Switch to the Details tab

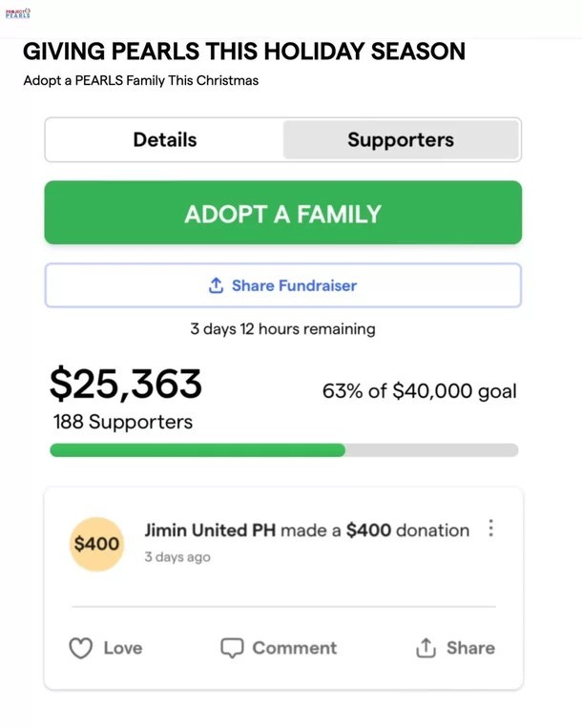[x=165, y=140]
